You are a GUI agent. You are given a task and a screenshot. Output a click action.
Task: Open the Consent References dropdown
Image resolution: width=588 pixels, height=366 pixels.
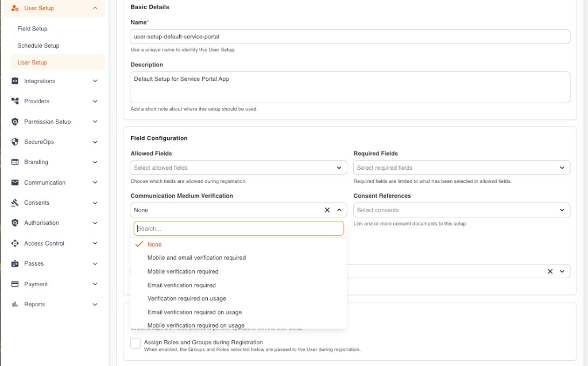point(462,210)
